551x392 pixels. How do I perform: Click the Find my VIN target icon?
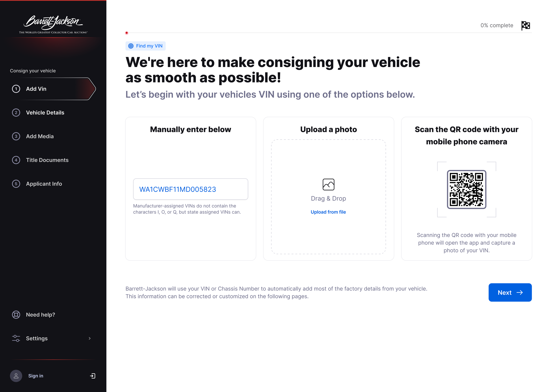[131, 46]
